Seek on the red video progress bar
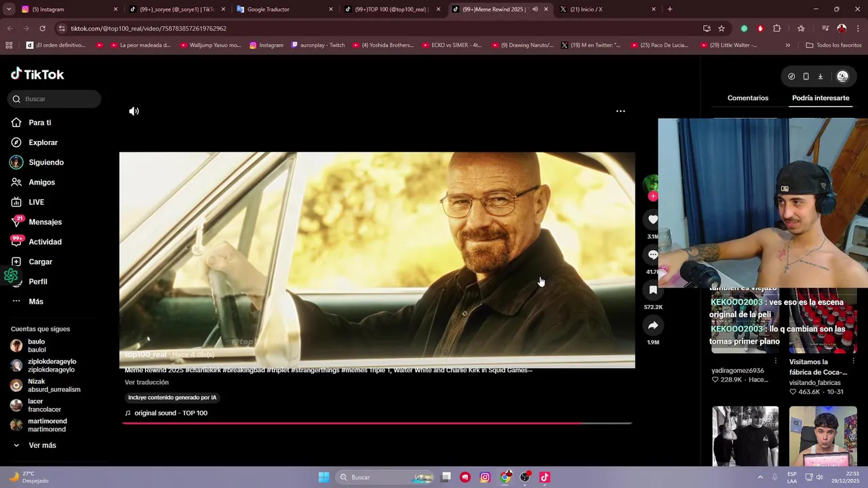 click(x=376, y=423)
